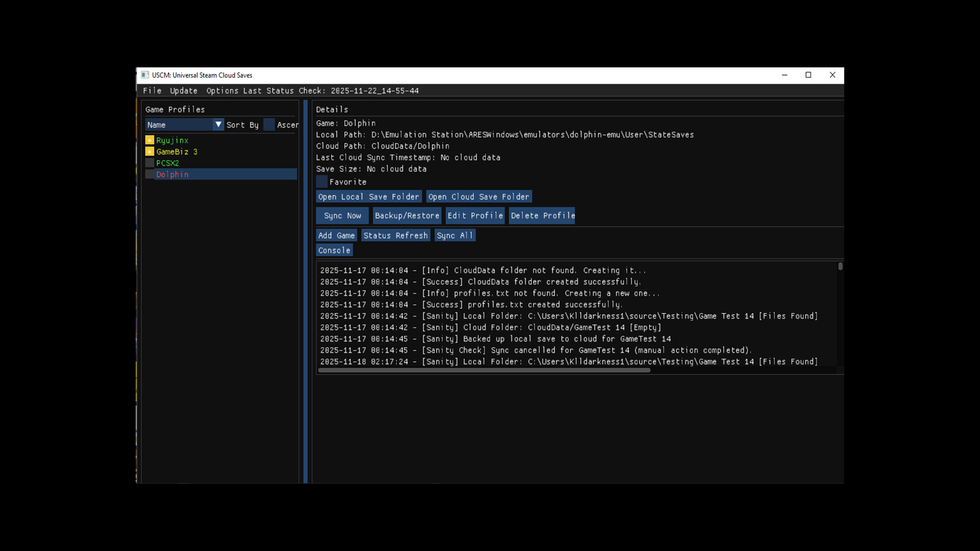This screenshot has width=980, height=551.
Task: Enable the Favorite checkbox for Dolphin
Action: click(x=322, y=182)
